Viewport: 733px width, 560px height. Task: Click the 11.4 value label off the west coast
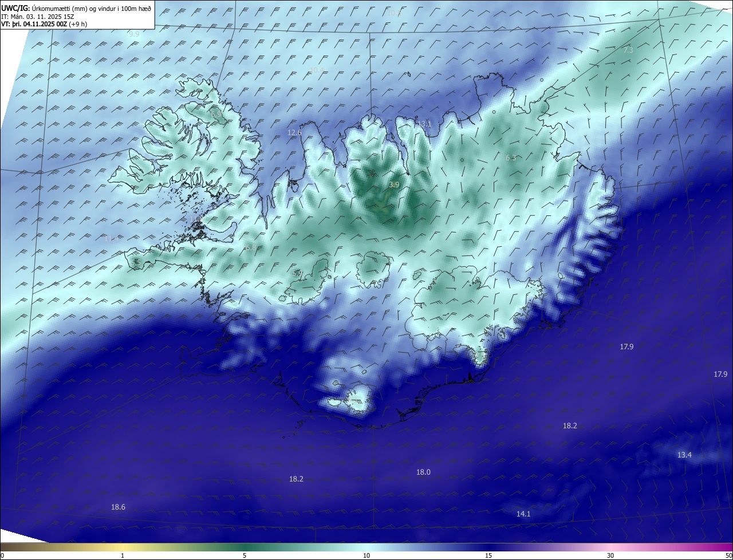point(112,238)
